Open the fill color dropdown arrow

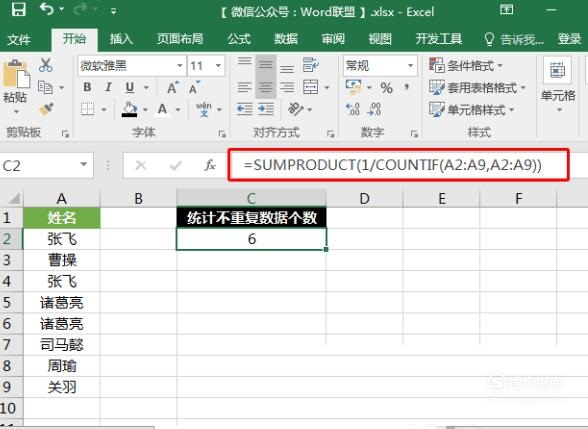point(145,110)
